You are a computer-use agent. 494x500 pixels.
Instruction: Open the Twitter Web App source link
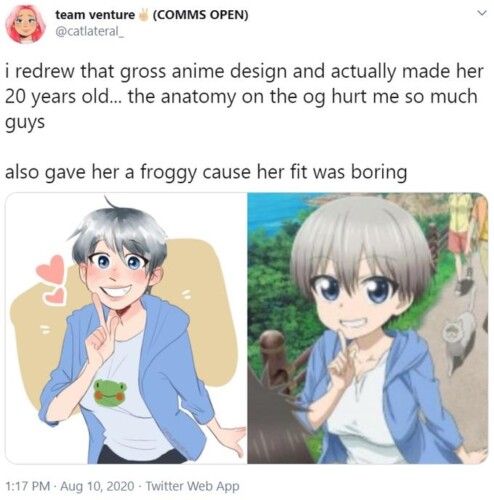click(x=193, y=486)
